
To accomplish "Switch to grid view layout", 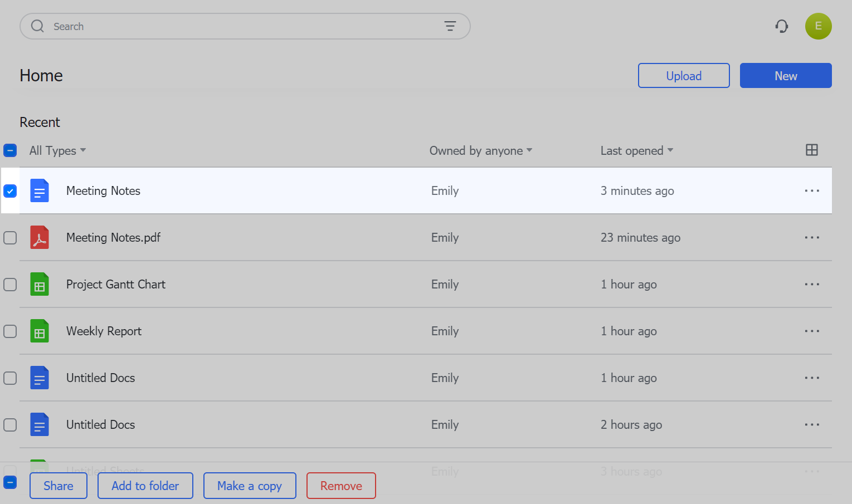I will point(812,150).
